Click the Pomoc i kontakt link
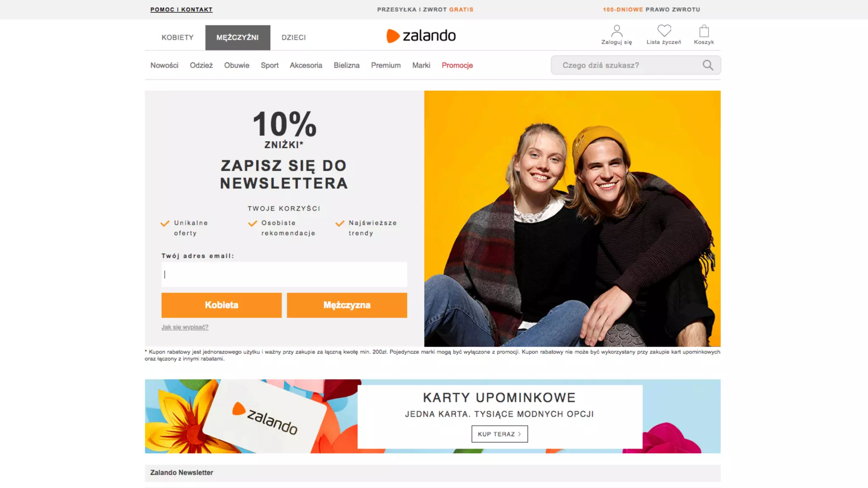 click(181, 9)
